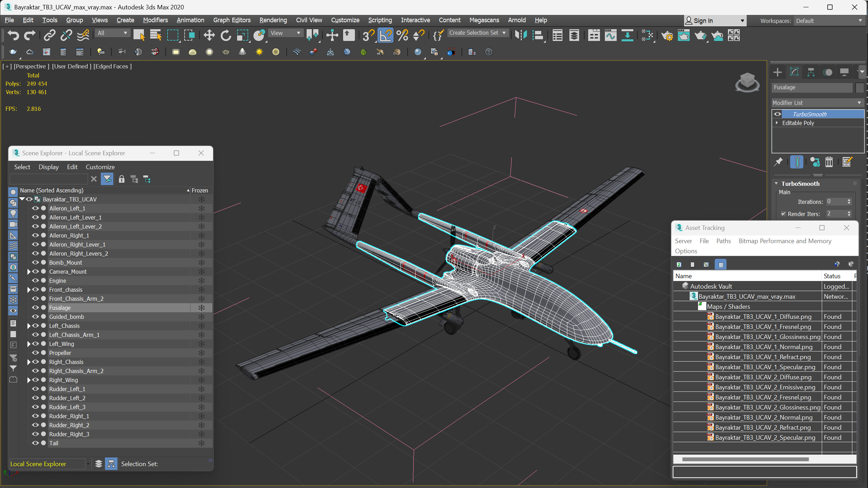Image resolution: width=868 pixels, height=488 pixels.
Task: Select the Select and Rotate tool
Action: click(x=226, y=35)
